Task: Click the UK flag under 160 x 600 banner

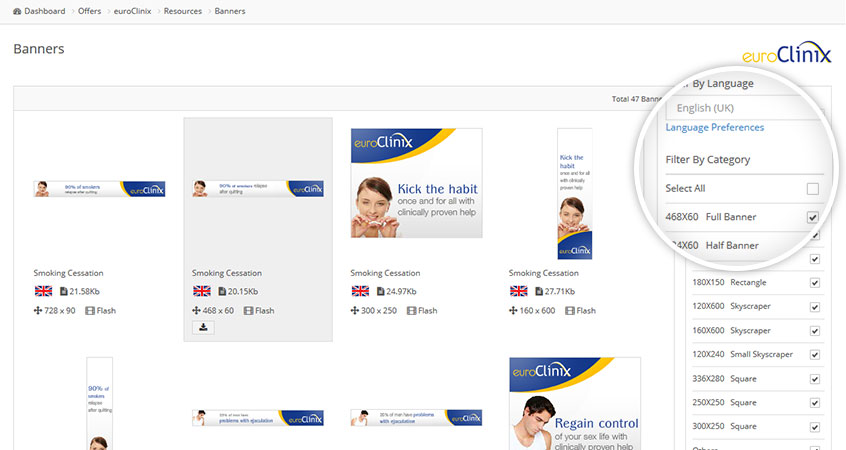Action: tap(518, 291)
